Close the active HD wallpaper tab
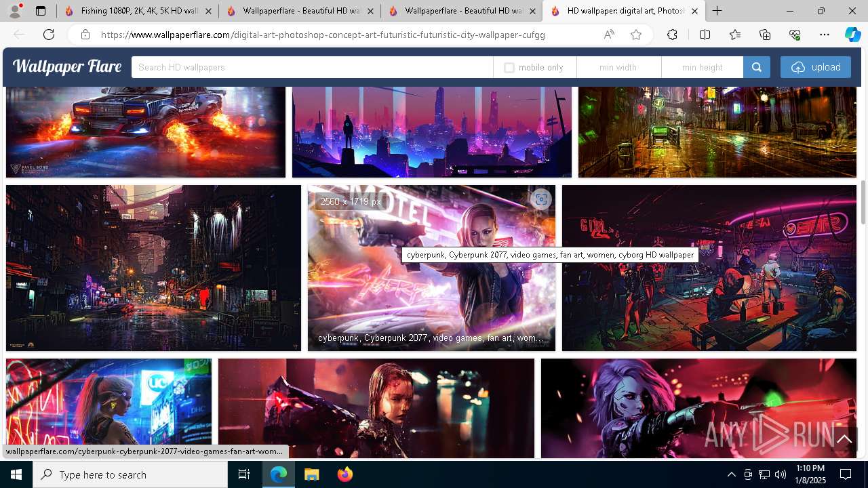 pyautogui.click(x=694, y=11)
